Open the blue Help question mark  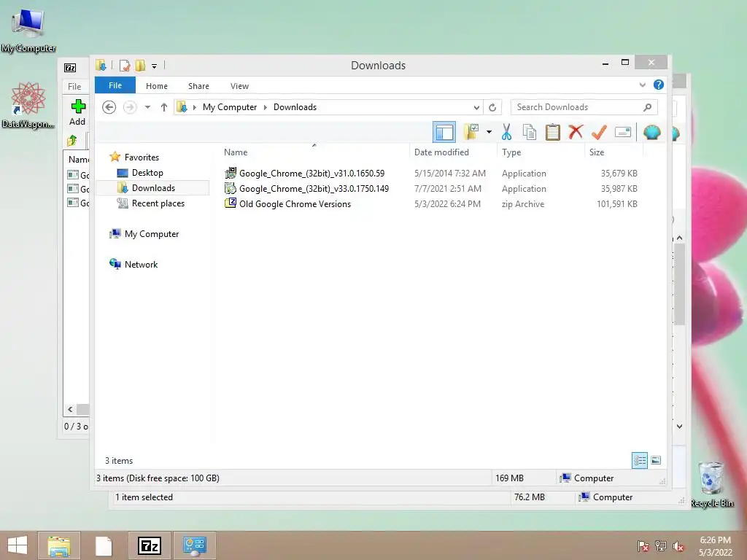point(659,85)
